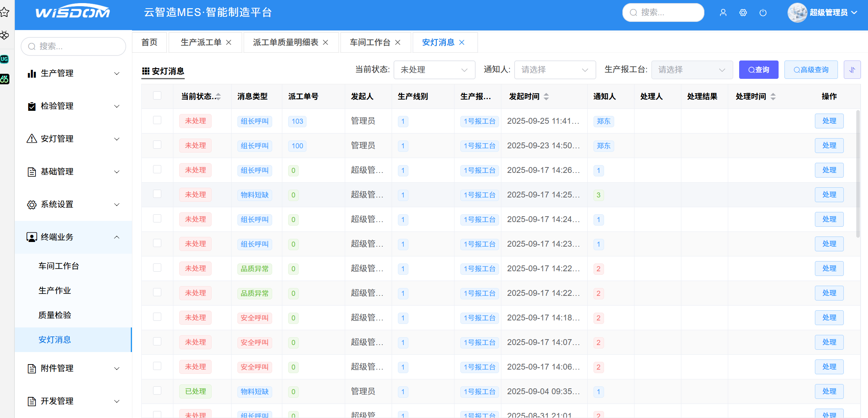Close the 安灯消息 tab
Screen dimensions: 868x418
pyautogui.click(x=462, y=42)
